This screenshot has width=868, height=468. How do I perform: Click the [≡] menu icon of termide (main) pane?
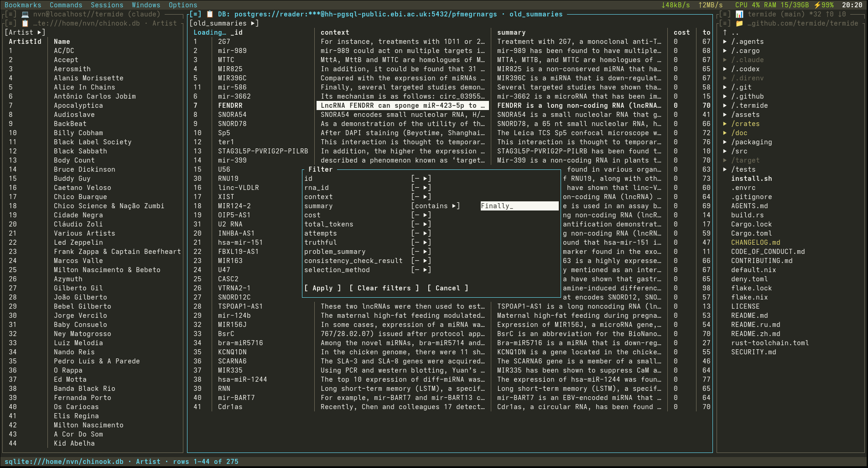coord(725,14)
